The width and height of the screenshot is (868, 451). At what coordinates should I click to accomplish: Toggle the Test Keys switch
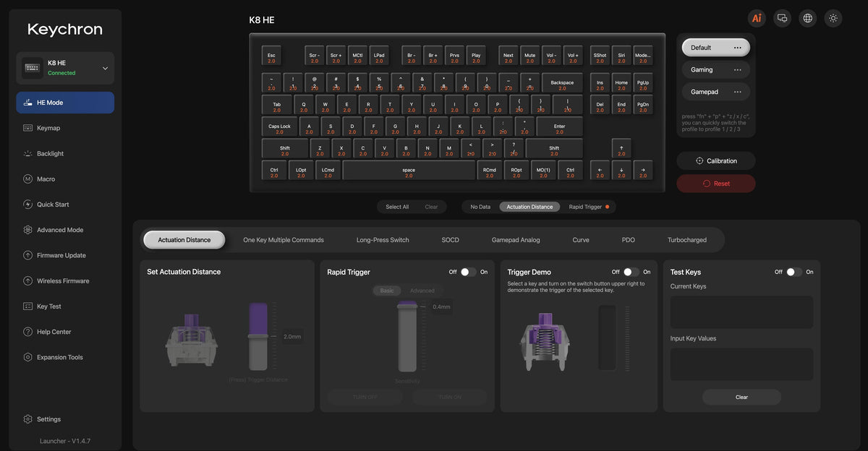click(x=794, y=272)
